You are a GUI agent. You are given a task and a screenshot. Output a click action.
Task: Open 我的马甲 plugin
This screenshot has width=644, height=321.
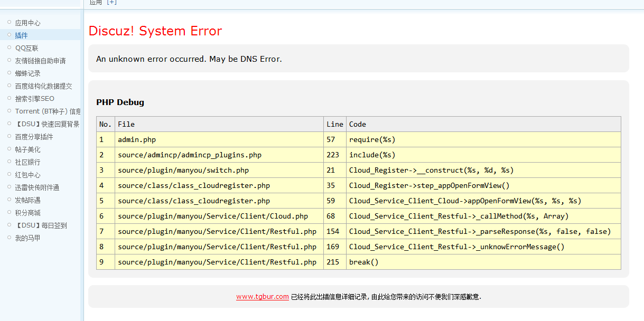(27, 238)
